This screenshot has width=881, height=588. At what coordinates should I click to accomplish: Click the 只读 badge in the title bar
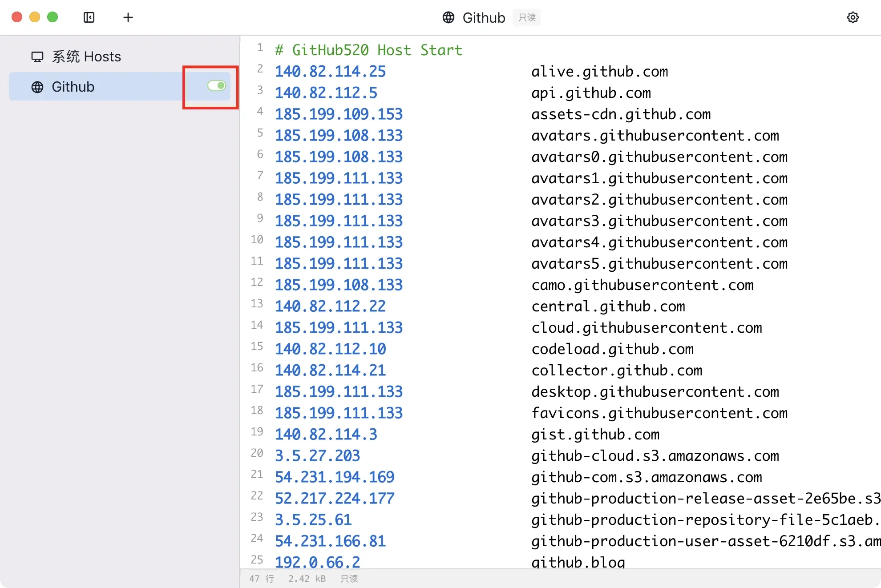[527, 17]
